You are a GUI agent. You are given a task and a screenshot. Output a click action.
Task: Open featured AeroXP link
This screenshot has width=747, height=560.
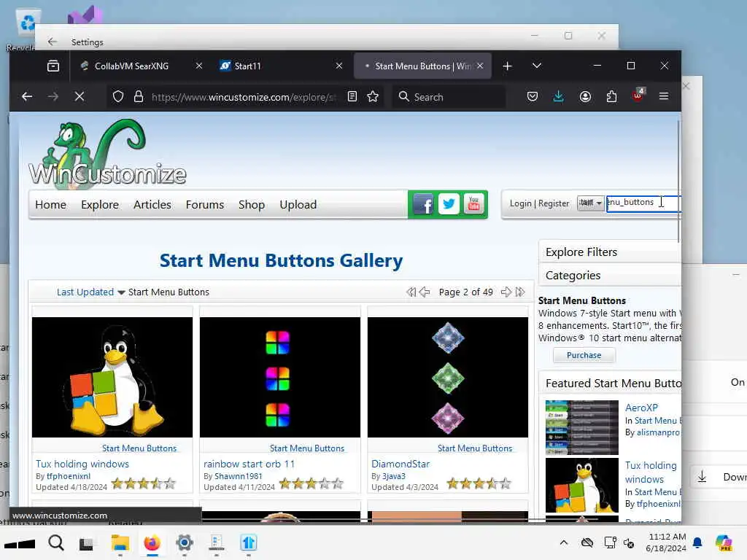point(641,408)
